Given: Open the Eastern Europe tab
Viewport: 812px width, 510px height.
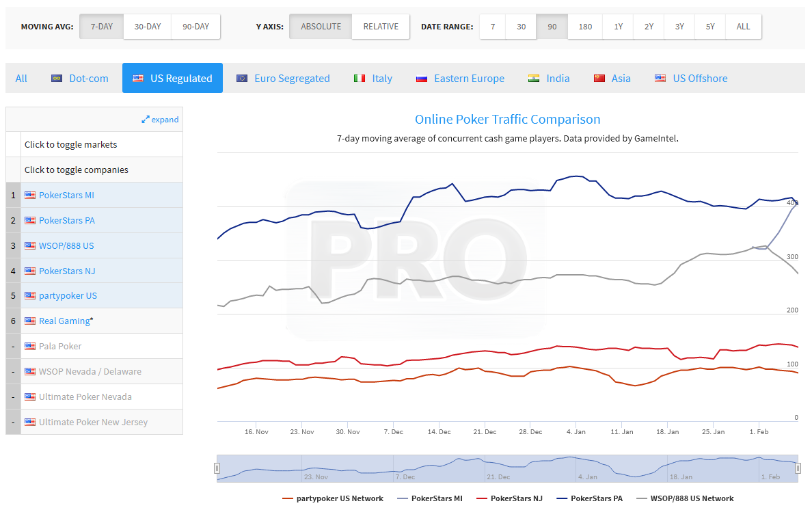Looking at the screenshot, I should pos(460,78).
